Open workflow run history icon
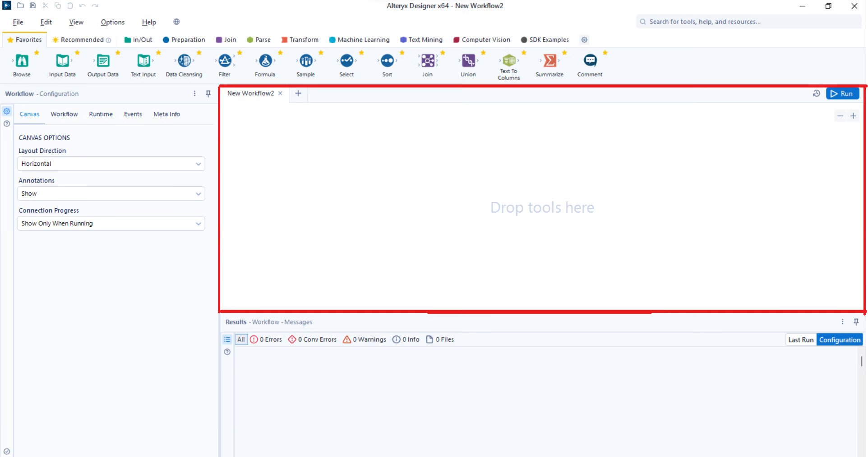 click(816, 93)
